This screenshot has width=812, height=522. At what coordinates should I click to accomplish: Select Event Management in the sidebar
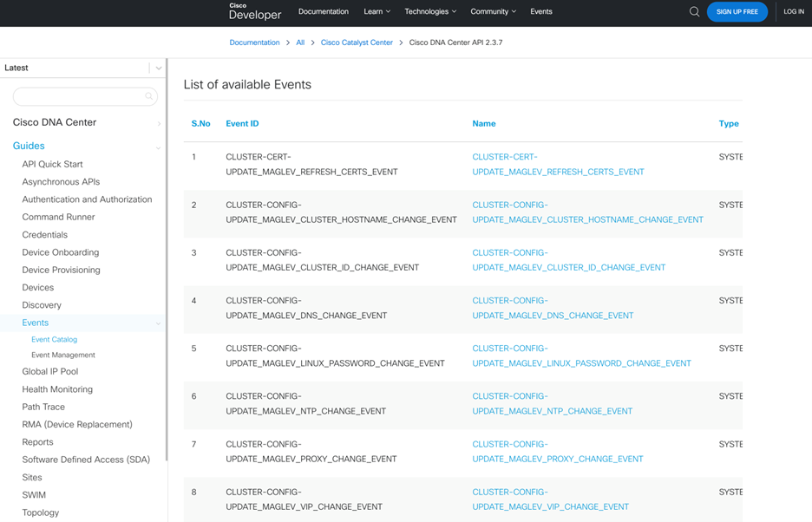pyautogui.click(x=63, y=355)
